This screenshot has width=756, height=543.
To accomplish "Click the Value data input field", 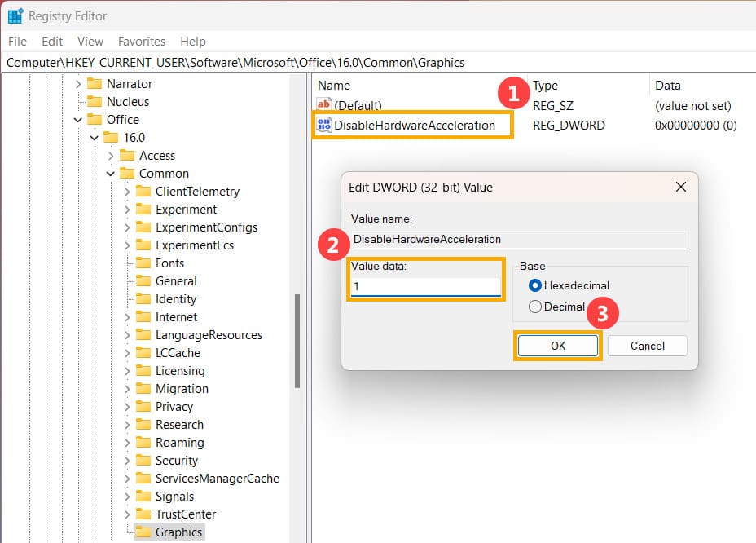I will coord(425,288).
